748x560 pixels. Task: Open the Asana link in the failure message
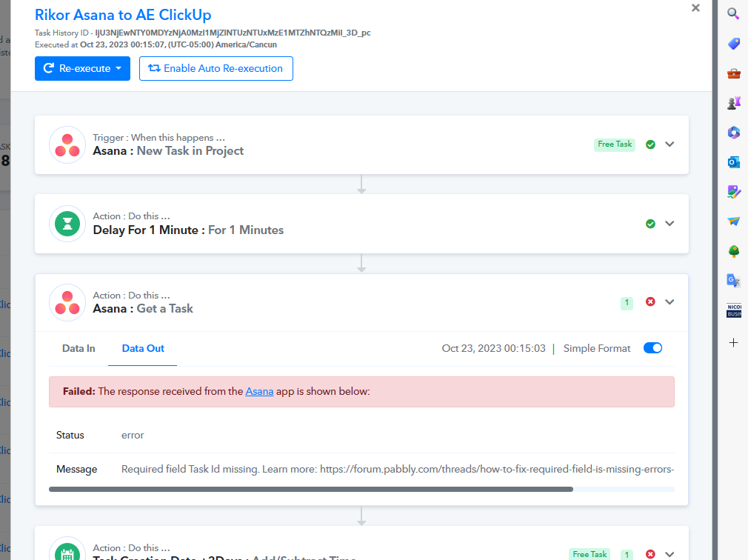[259, 391]
